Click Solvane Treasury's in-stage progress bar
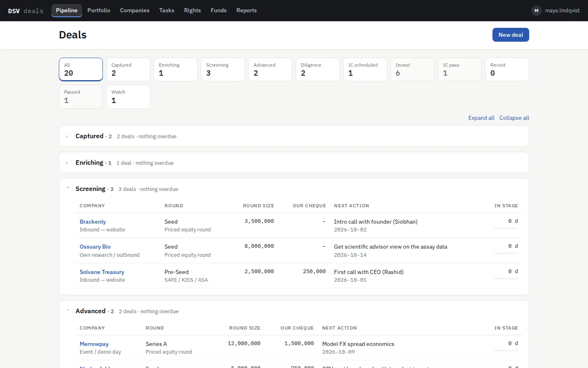Screen dimensions: 588x368 tap(506, 278)
